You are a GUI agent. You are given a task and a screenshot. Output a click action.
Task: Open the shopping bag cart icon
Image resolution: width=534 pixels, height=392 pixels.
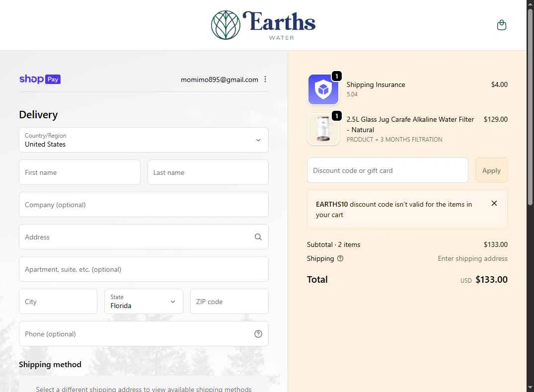pos(501,25)
